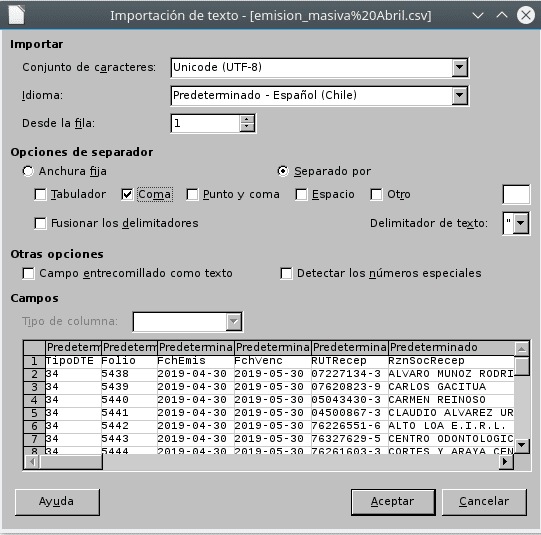Open the Tipo de columna dropdown
Image resolution: width=541 pixels, height=535 pixels.
click(x=234, y=321)
